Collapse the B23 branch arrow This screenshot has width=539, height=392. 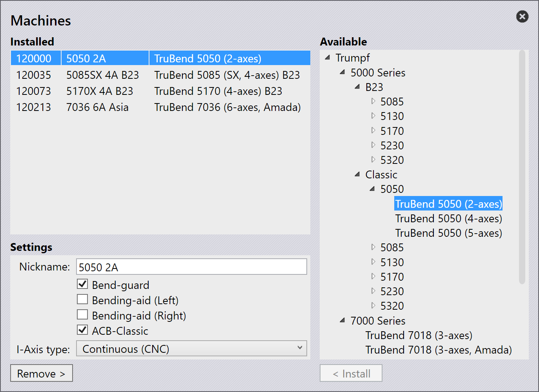(357, 87)
